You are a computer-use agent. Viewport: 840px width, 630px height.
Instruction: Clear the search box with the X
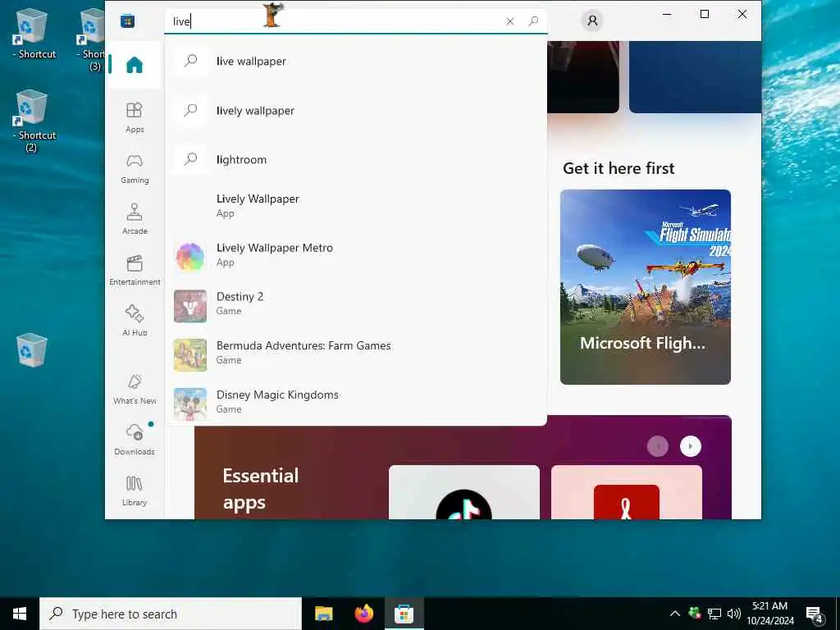[510, 21]
